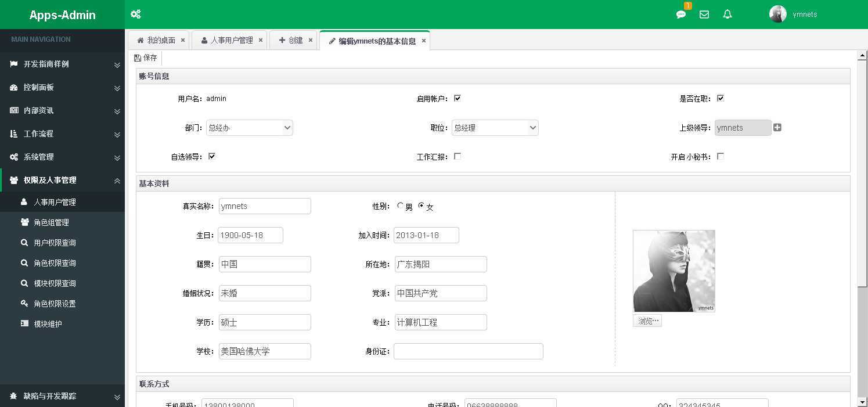Click the newspaper icon beside 内部资讯

14,110
